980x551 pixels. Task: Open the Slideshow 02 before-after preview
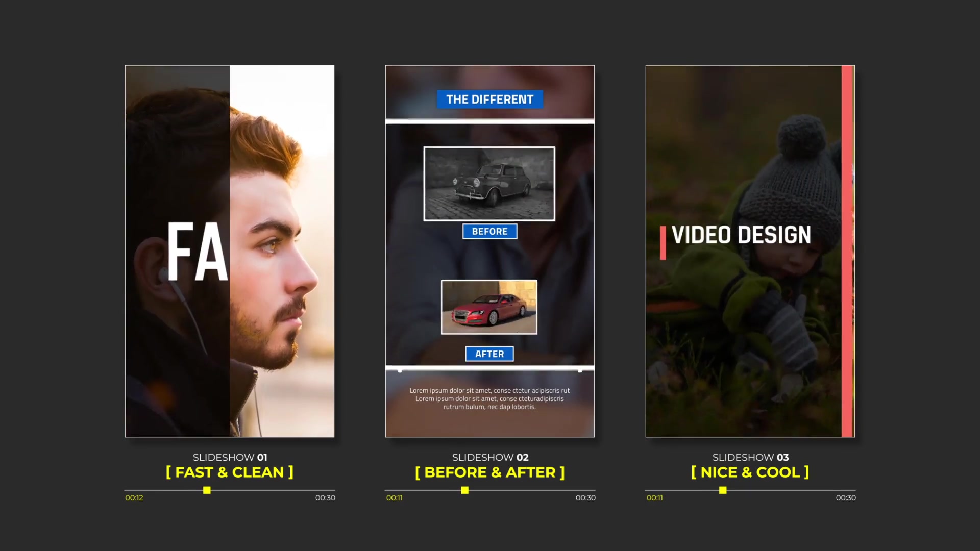coord(490,251)
